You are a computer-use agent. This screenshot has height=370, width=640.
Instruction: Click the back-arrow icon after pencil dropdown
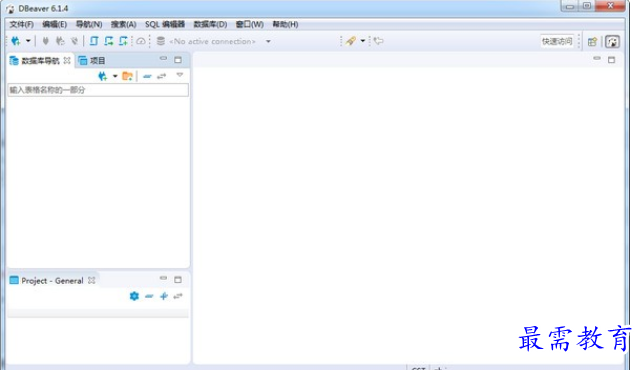point(379,41)
